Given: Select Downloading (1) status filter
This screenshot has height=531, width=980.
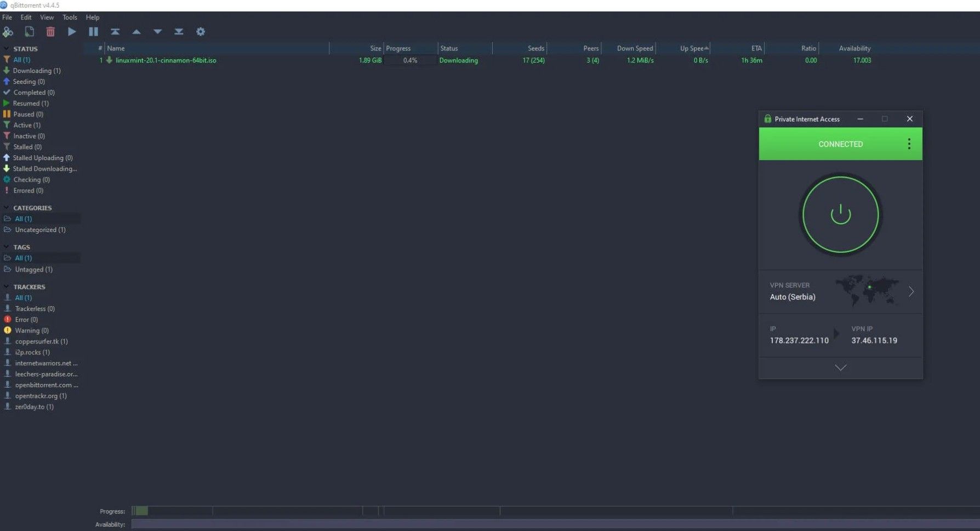Looking at the screenshot, I should (36, 71).
